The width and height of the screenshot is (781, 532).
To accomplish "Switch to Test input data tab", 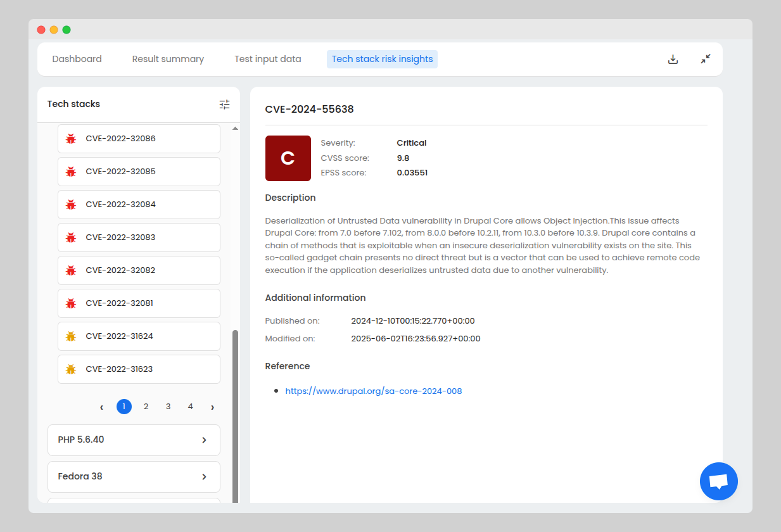I will [267, 59].
